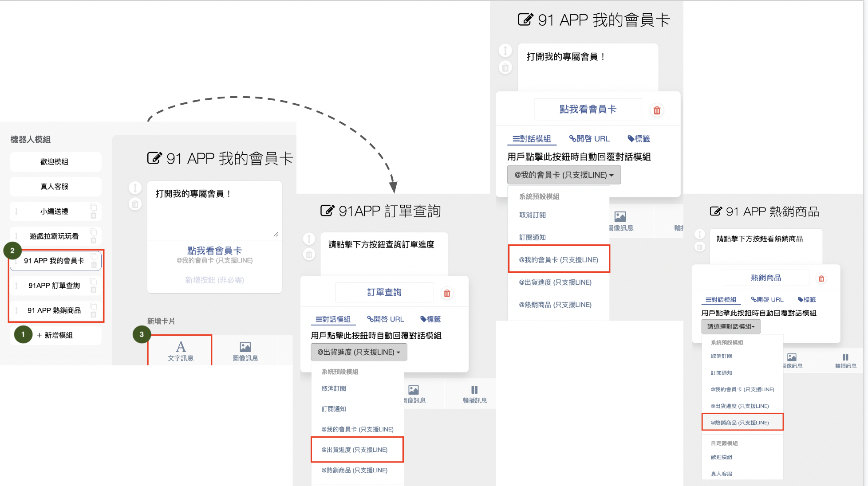Switch to 開啟 URL tab in top-right 會員卡 panel
Viewport: 868px width, 486px height.
[589, 139]
